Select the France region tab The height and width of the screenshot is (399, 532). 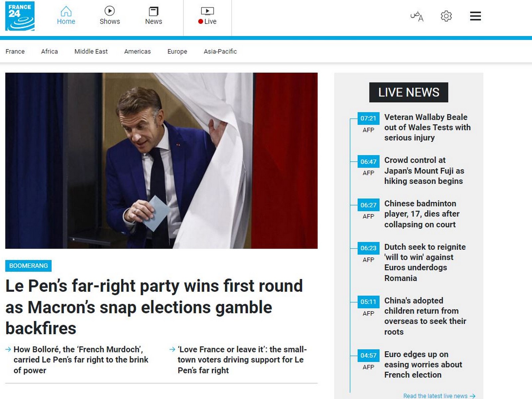click(15, 51)
